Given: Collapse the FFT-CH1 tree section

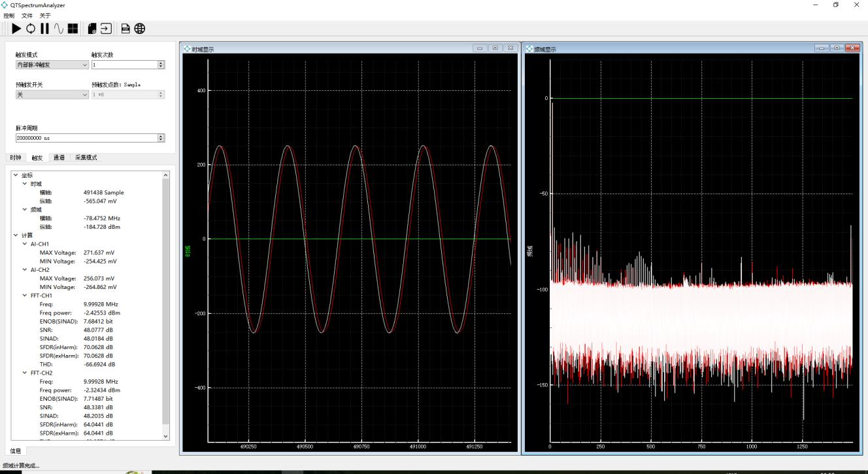Looking at the screenshot, I should click(25, 296).
